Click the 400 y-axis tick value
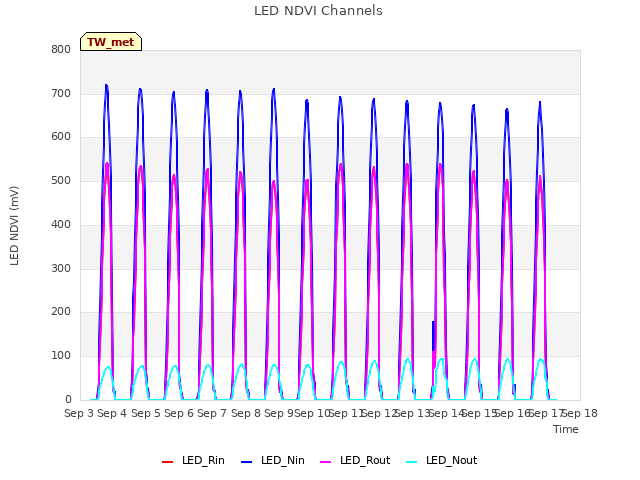This screenshot has height=480, width=640. click(x=61, y=224)
